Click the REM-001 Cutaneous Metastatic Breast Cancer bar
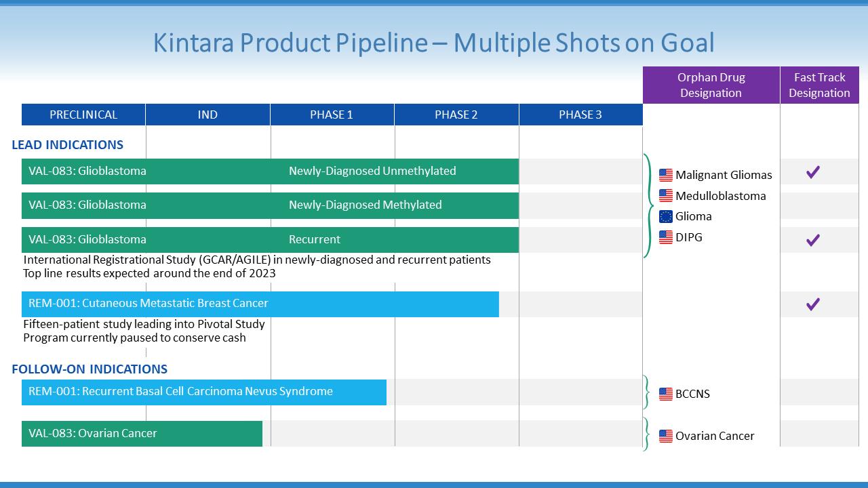 tap(260, 304)
